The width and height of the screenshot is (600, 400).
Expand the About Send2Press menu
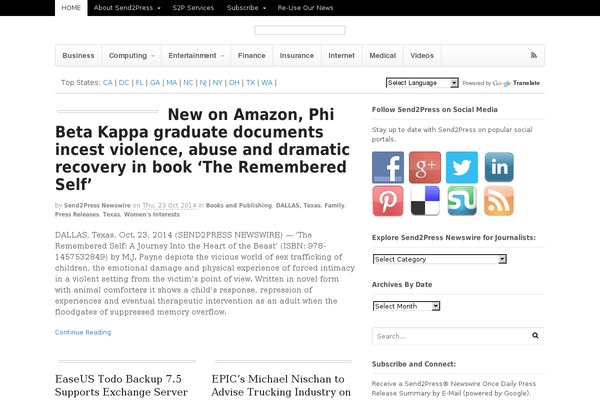(127, 8)
